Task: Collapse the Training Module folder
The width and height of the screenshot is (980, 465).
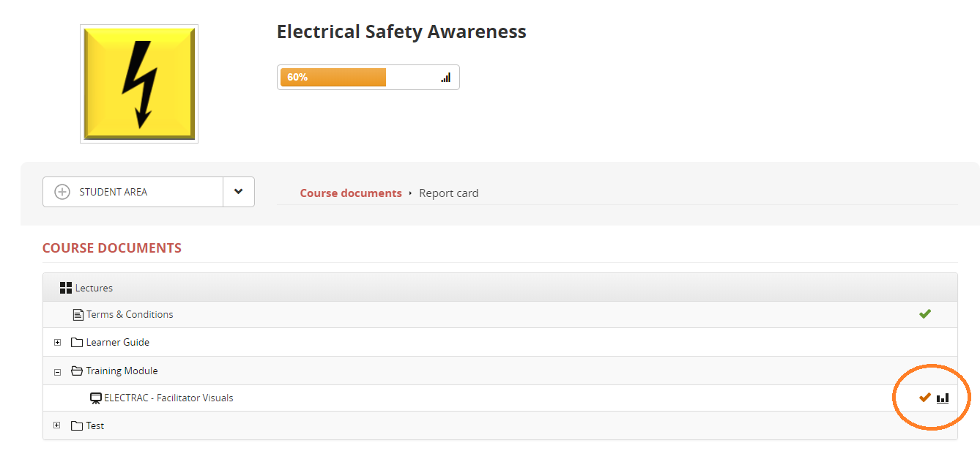Action: 58,371
